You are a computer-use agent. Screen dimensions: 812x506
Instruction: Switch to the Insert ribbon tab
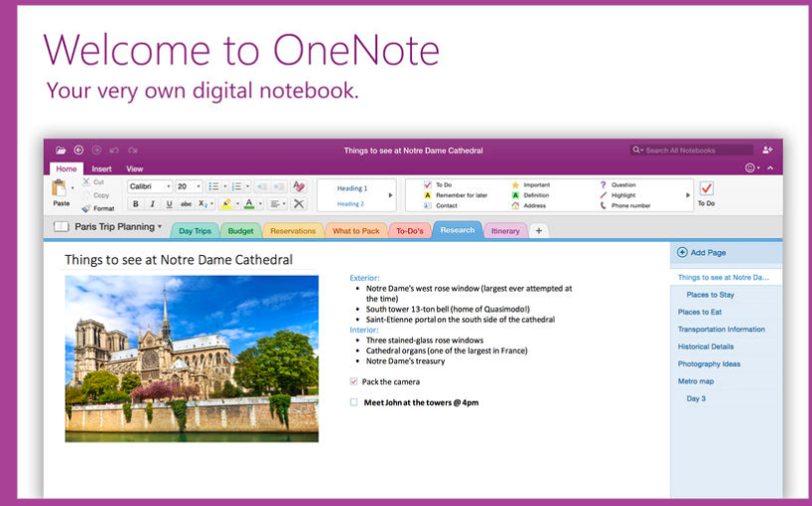(101, 169)
